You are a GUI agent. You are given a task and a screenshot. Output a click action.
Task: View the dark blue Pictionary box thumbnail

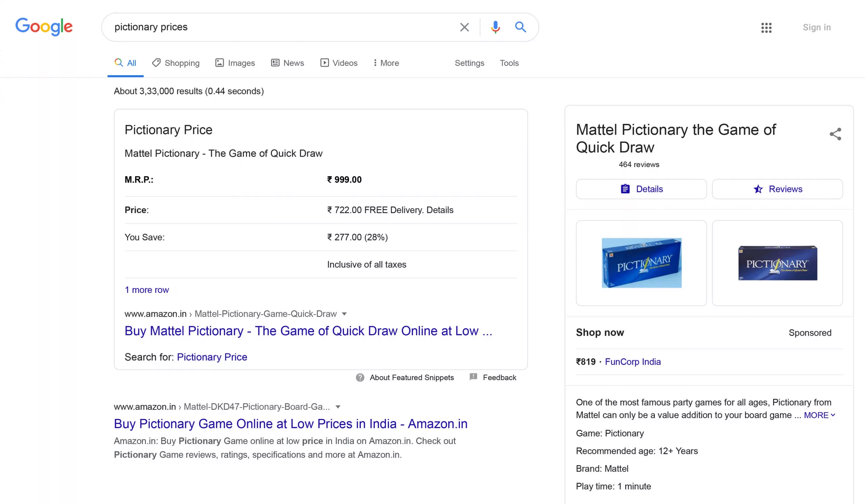(777, 263)
